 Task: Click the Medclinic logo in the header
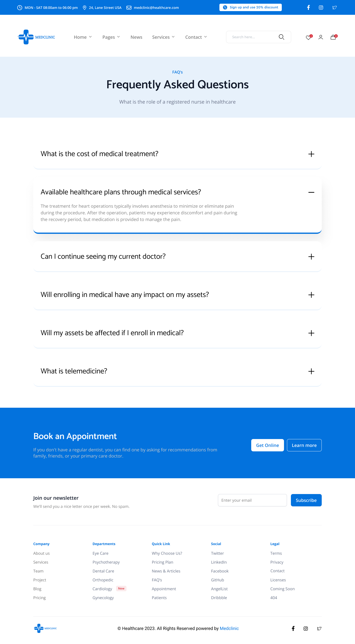click(36, 37)
